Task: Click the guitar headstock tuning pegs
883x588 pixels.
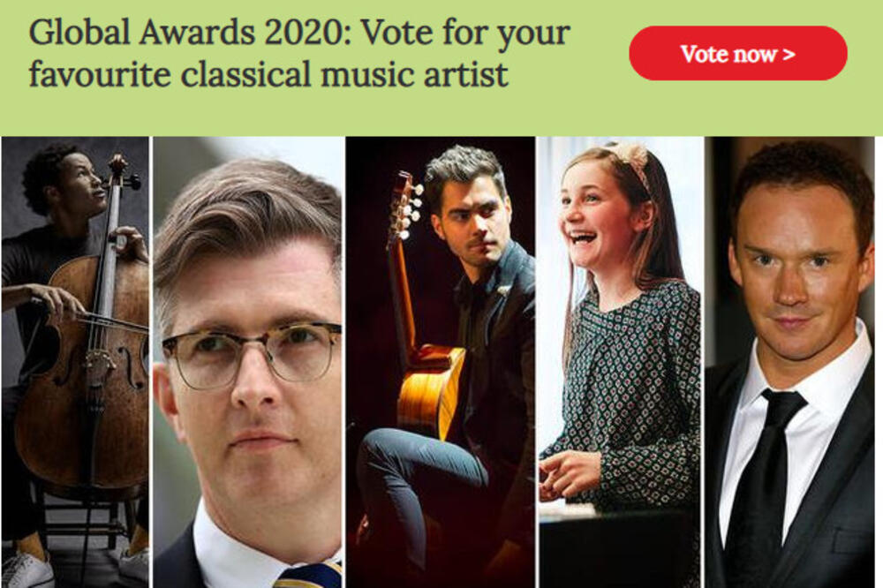Action: coord(405,203)
